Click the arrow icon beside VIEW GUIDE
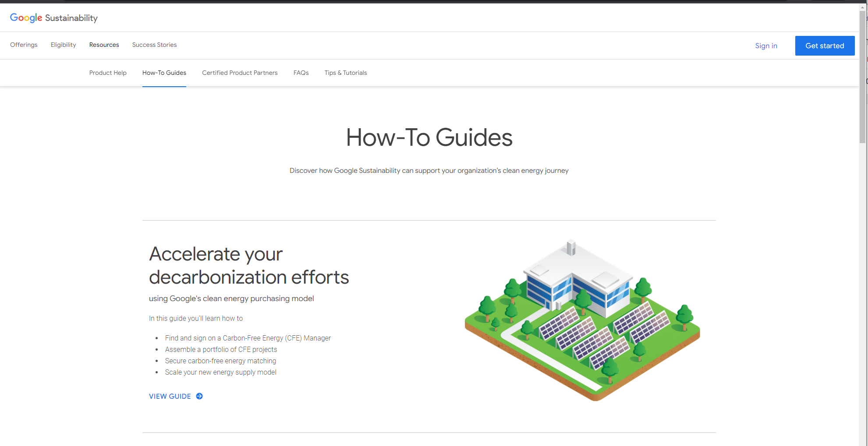This screenshot has height=446, width=868. (x=199, y=396)
